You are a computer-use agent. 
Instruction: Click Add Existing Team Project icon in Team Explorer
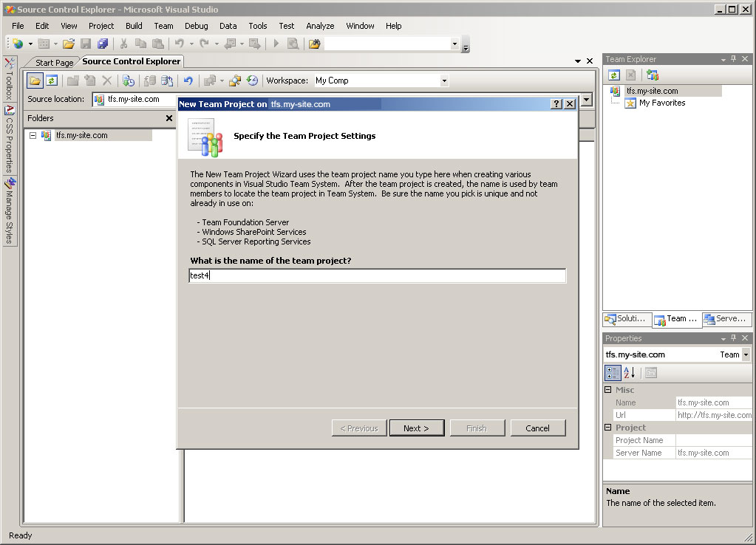click(x=653, y=75)
